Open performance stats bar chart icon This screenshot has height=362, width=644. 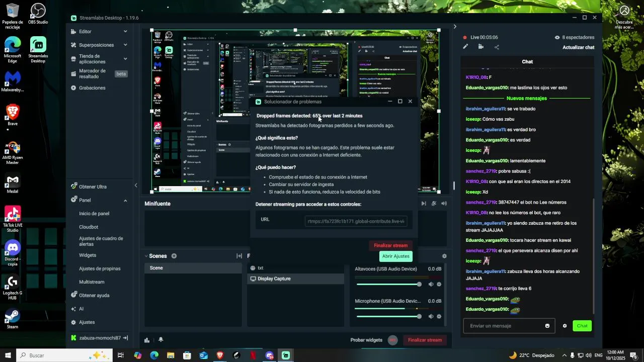click(x=147, y=340)
